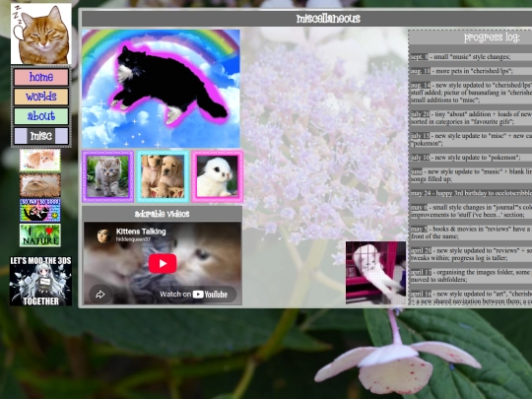Click the 'miscellaneous' page header
The height and width of the screenshot is (399, 532).
point(328,19)
